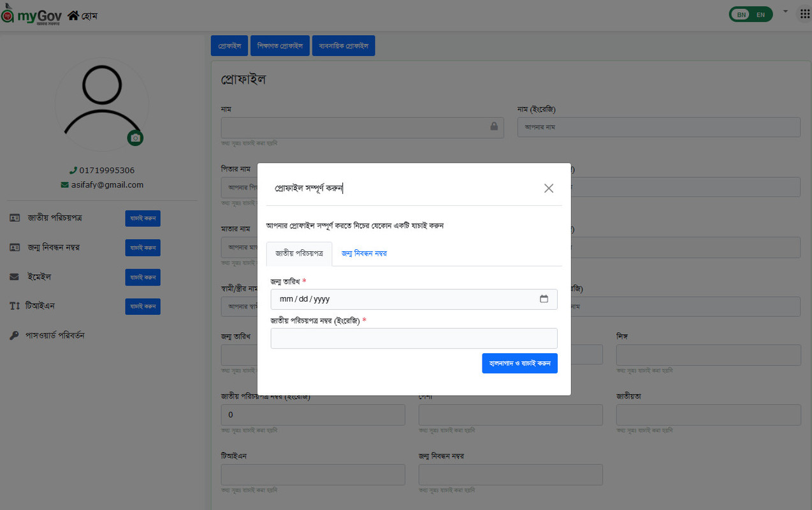Click যাচাই করুন button for জাতীয় পরিচয়পত্র
812x510 pixels.
[143, 219]
